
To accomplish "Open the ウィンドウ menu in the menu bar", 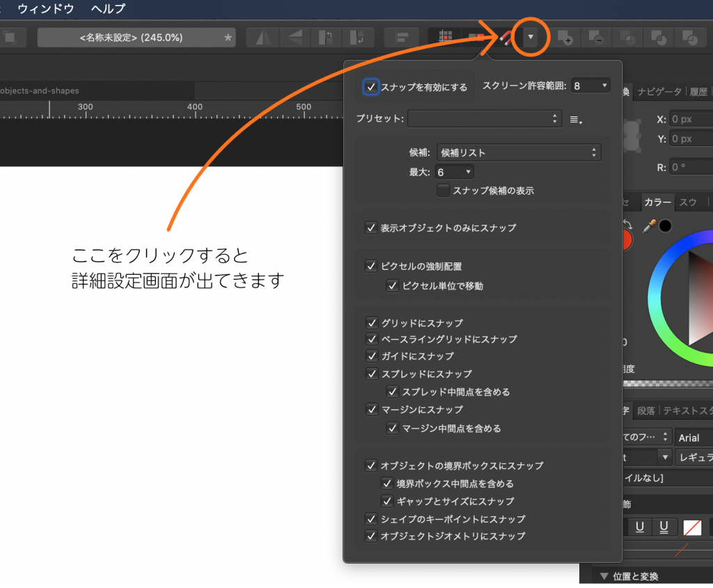I will click(45, 9).
